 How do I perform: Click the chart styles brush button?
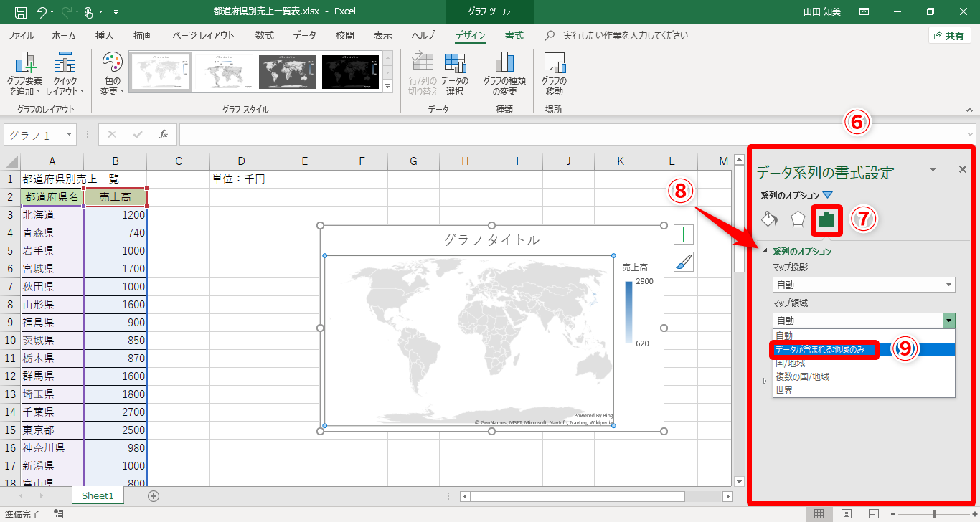coord(684,262)
